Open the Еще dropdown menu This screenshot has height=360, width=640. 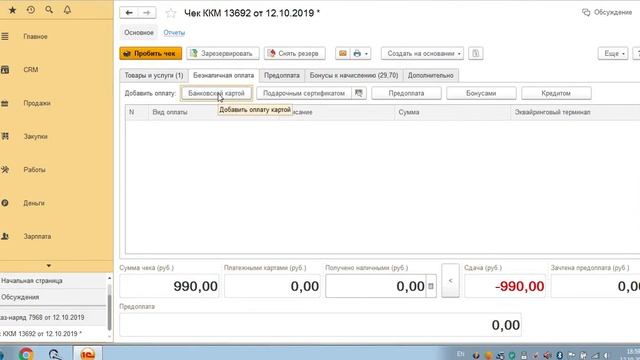coord(613,53)
